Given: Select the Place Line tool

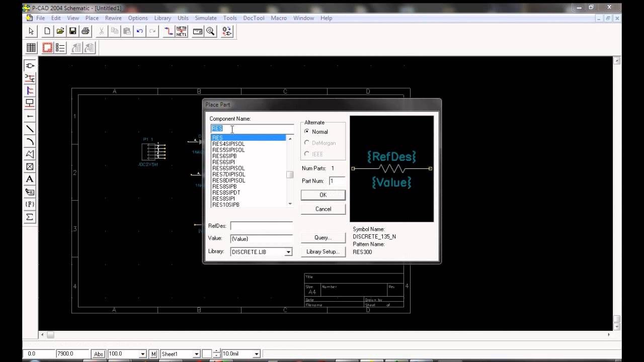Looking at the screenshot, I should 30,129.
